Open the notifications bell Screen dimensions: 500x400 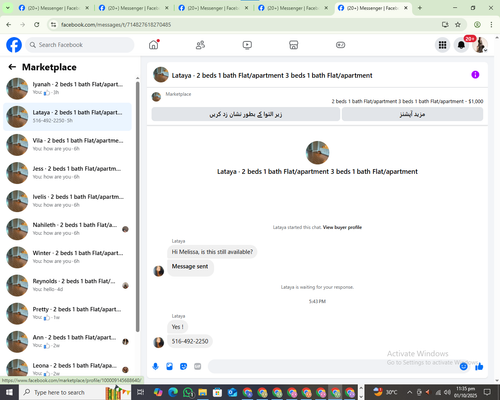click(x=461, y=45)
